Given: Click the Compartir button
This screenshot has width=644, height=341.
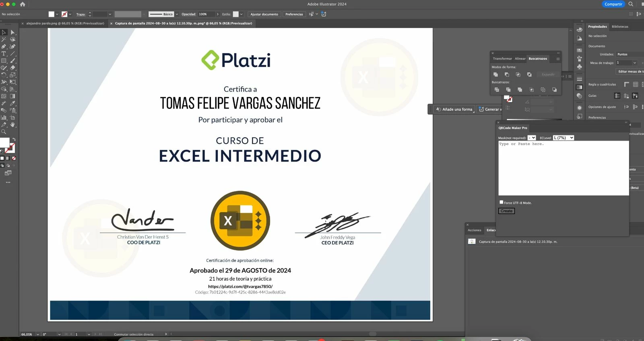Looking at the screenshot, I should [613, 4].
